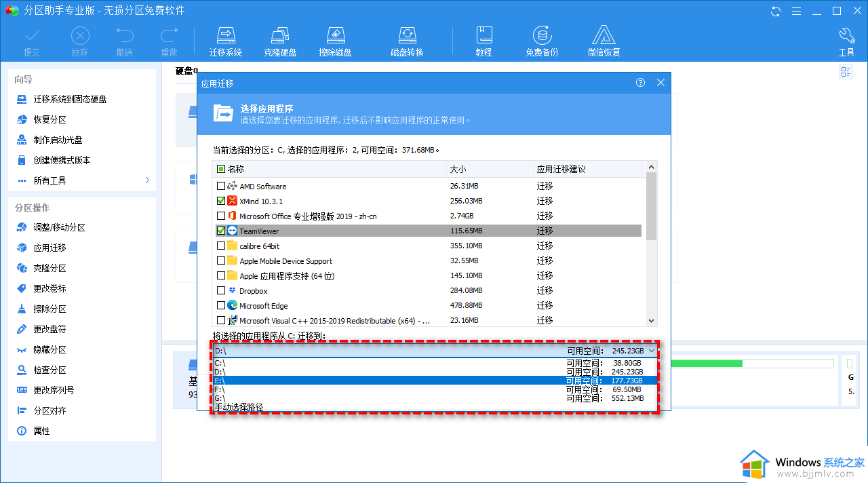Image resolution: width=868 pixels, height=483 pixels.
Task: Check the Microsoft Edge checkbox
Action: 221,305
